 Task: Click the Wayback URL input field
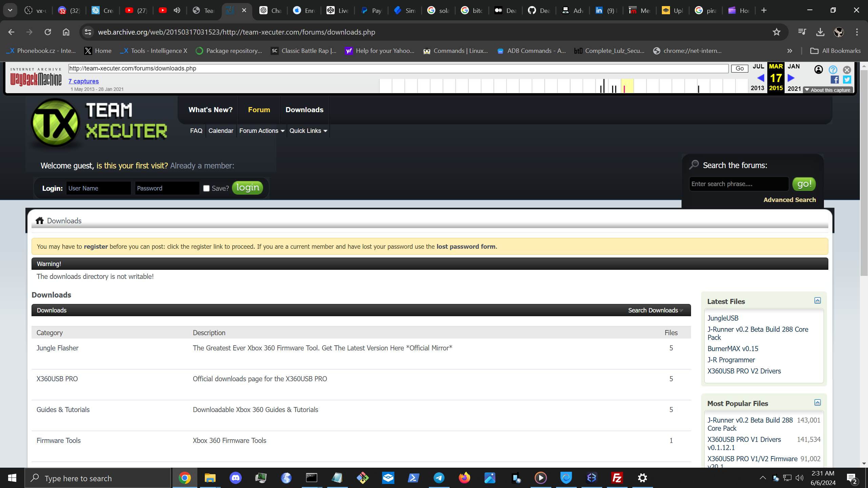pyautogui.click(x=398, y=68)
